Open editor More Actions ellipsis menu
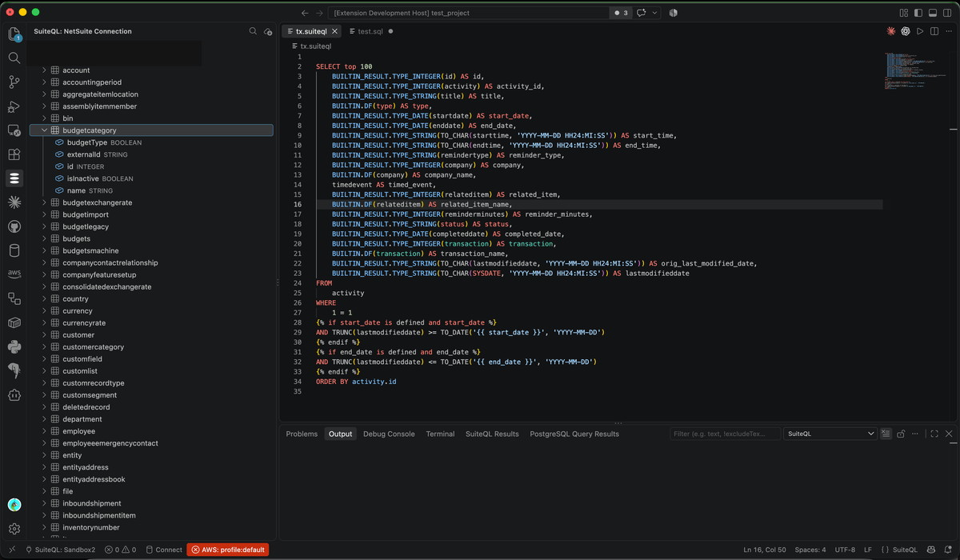 click(949, 31)
